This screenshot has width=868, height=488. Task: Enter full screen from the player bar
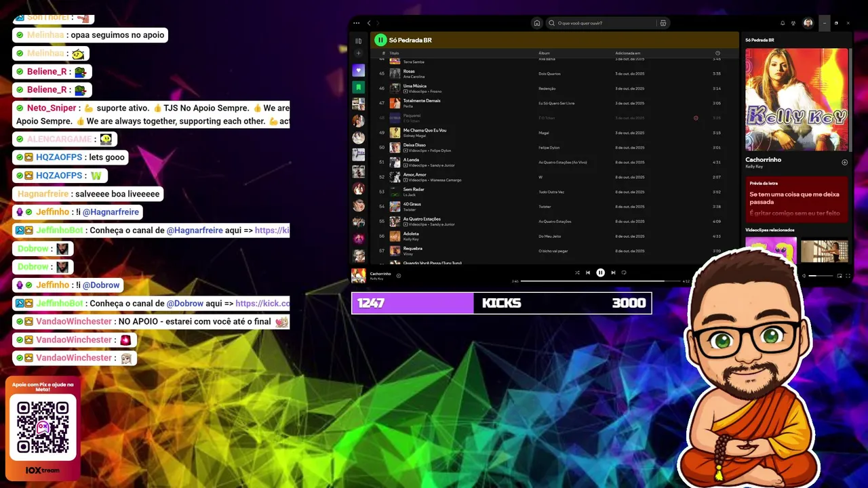tap(848, 276)
